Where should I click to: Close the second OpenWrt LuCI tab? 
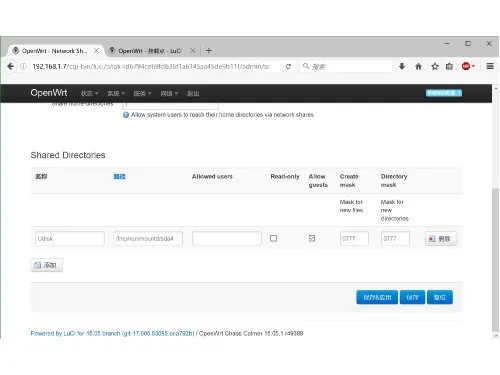pyautogui.click(x=193, y=51)
